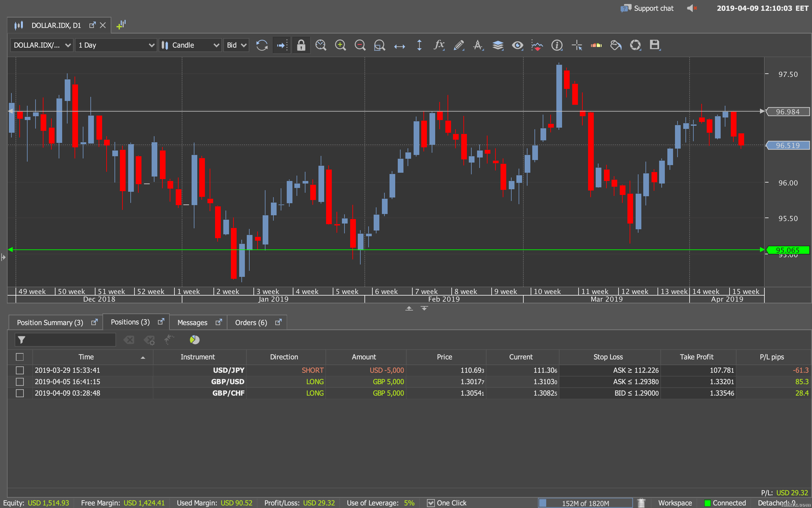The width and height of the screenshot is (812, 508).
Task: Click close selected positions icon
Action: click(129, 340)
